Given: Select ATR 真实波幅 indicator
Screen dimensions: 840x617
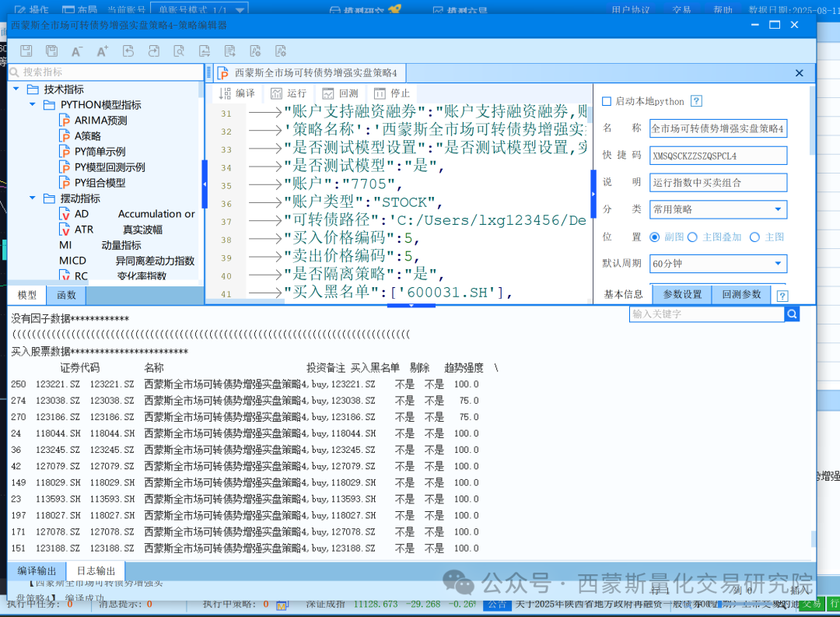Looking at the screenshot, I should 111,230.
